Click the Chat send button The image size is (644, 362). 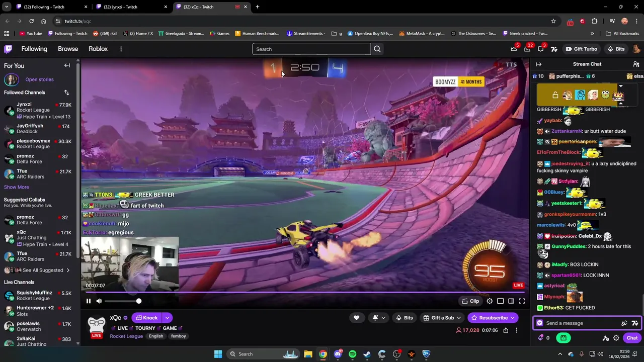[632, 338]
